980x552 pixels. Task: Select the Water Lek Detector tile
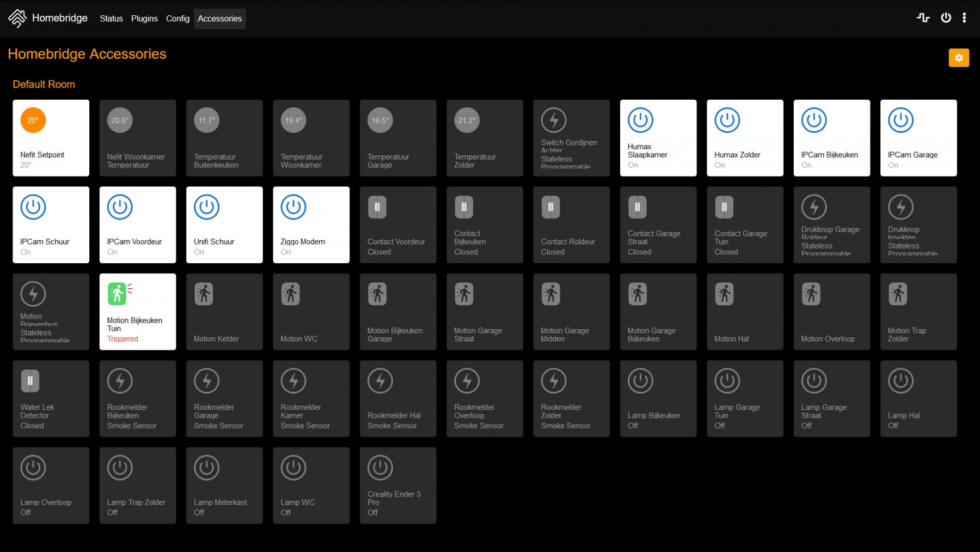[x=51, y=398]
